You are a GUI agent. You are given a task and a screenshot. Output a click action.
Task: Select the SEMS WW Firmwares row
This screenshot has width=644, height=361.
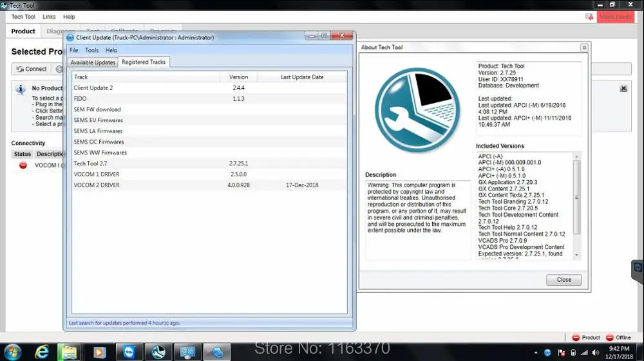[209, 153]
